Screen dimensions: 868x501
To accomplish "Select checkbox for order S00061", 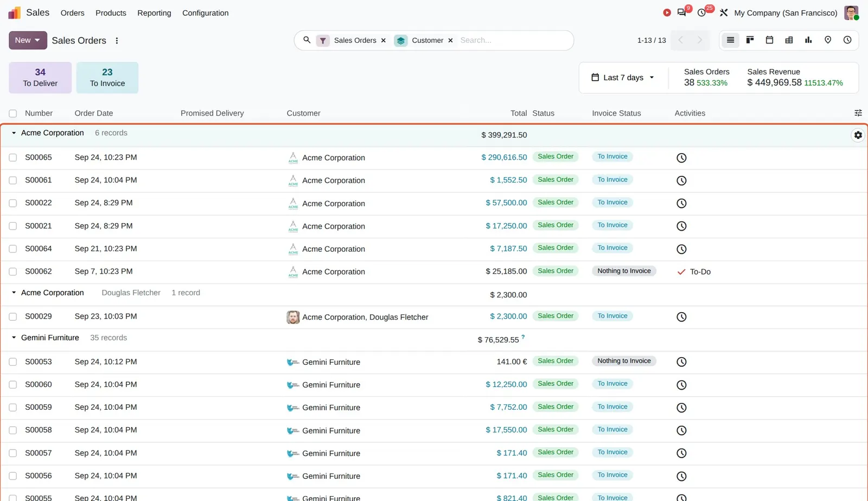I will [x=13, y=180].
